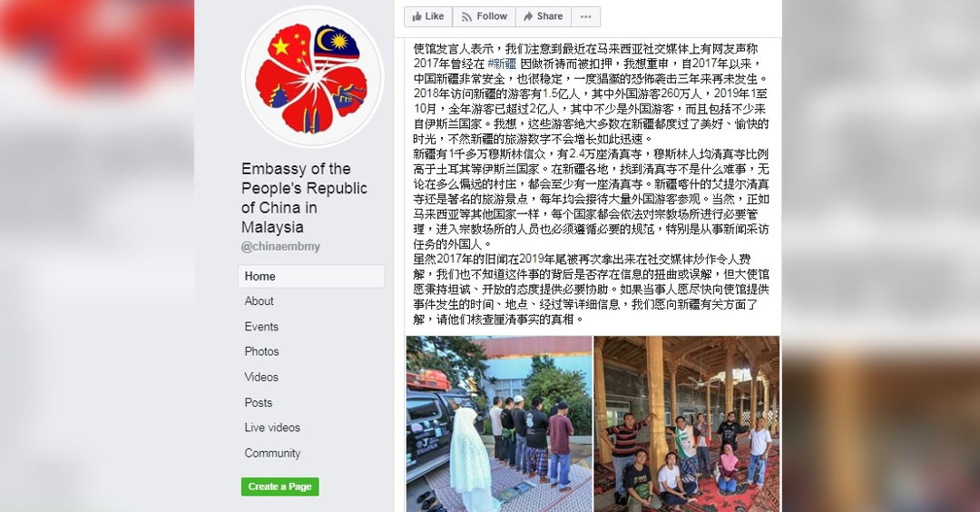Viewport: 980px width, 512px height.
Task: Open the three-dots more options menu
Action: coord(585,17)
